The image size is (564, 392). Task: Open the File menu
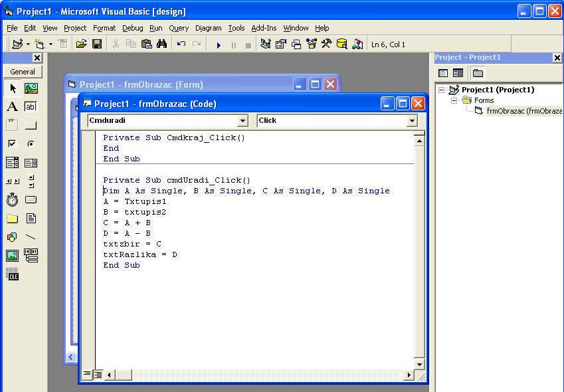tap(12, 28)
